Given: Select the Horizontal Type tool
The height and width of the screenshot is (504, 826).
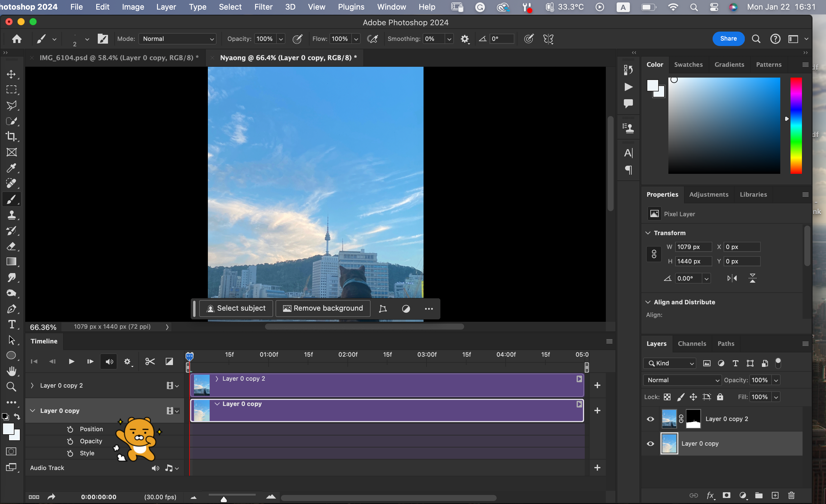Looking at the screenshot, I should tap(11, 324).
